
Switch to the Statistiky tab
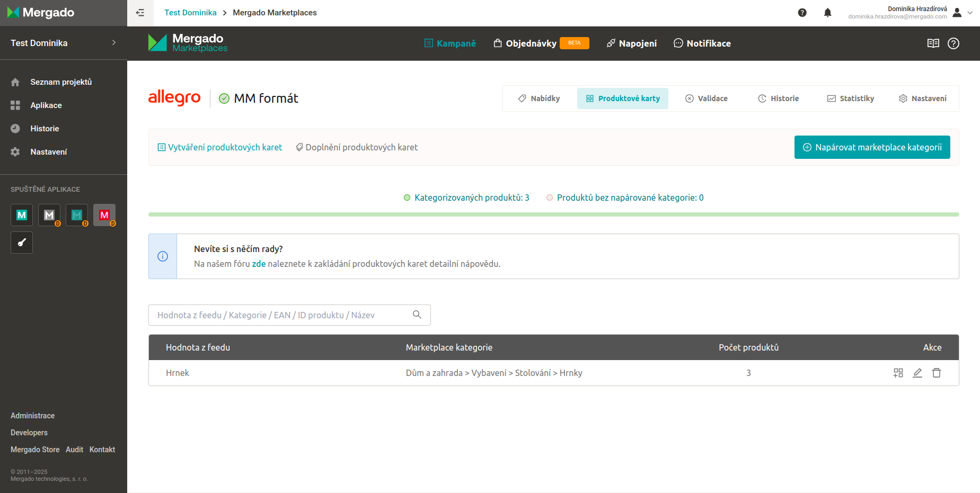[x=851, y=98]
